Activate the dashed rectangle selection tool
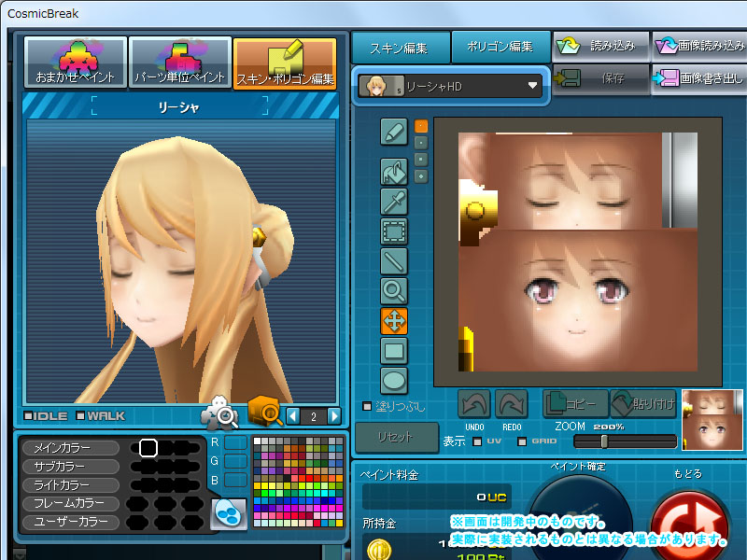This screenshot has height=560, width=747. tap(394, 231)
